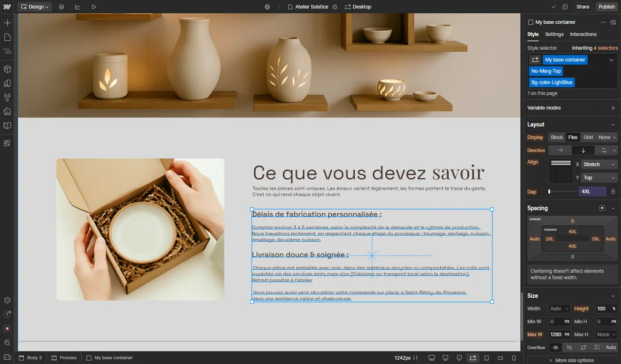Screen dimensions: 621x364
Task: Open the book-shaped panel icon in left sidebar
Action: click(7, 126)
